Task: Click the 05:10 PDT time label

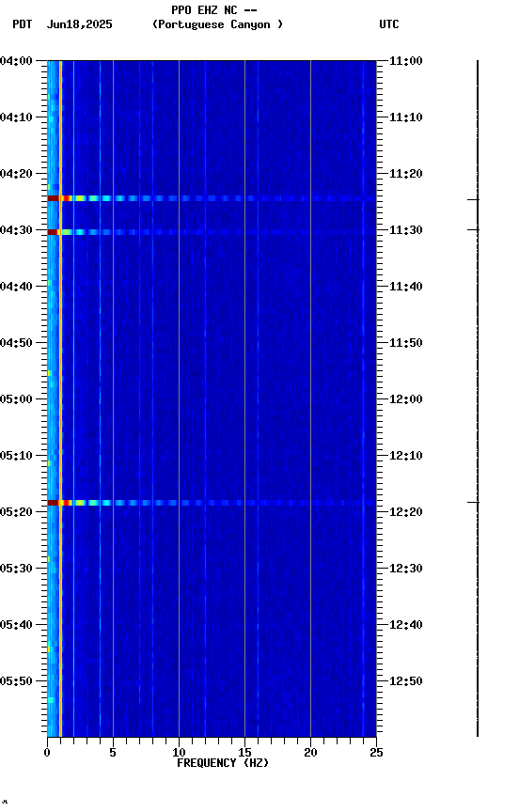Action: [16, 456]
